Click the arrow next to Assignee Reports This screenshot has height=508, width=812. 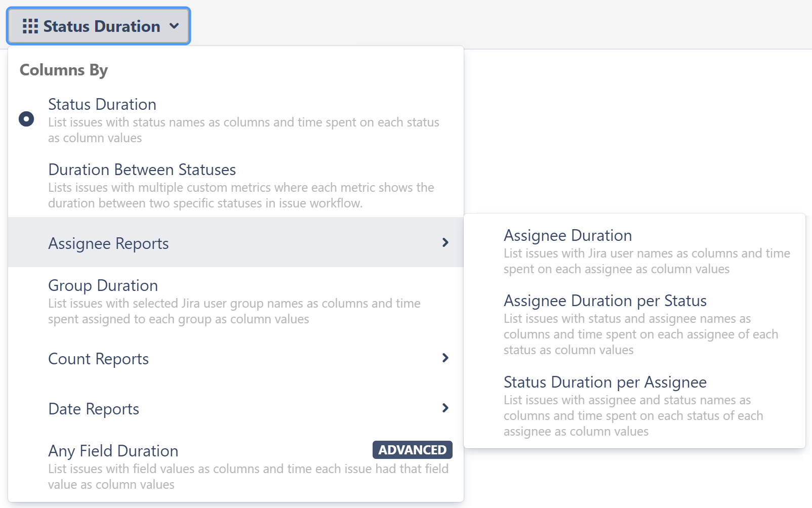(445, 243)
